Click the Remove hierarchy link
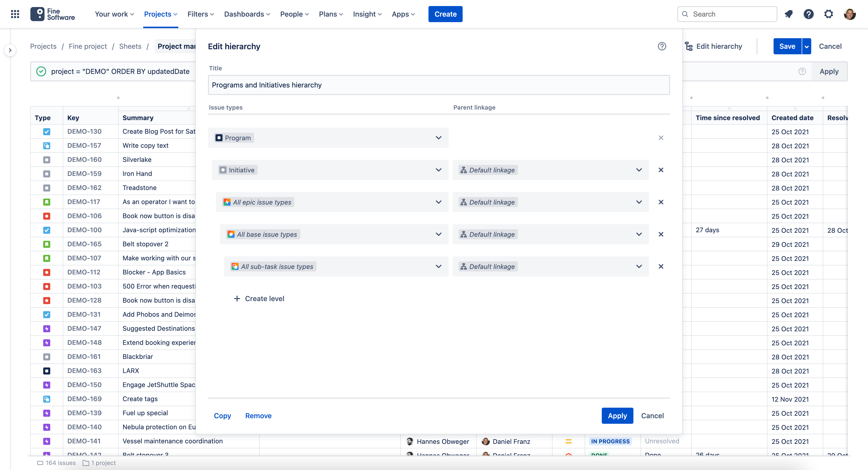 [258, 416]
